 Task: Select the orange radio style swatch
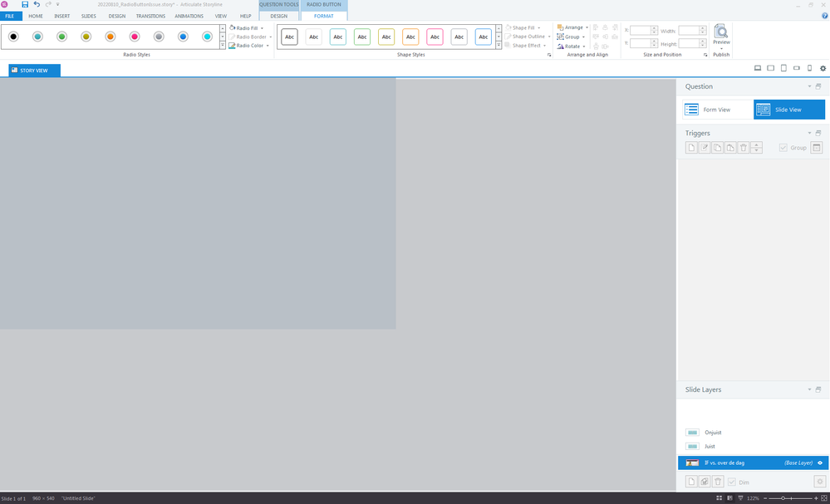click(x=110, y=37)
